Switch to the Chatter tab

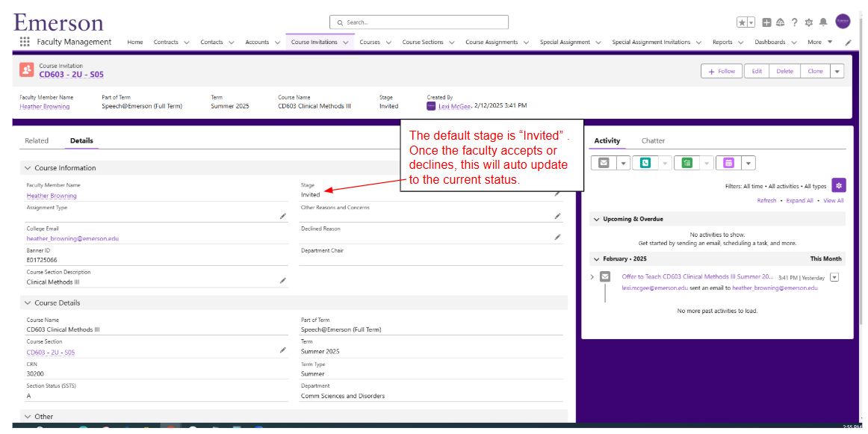(653, 140)
